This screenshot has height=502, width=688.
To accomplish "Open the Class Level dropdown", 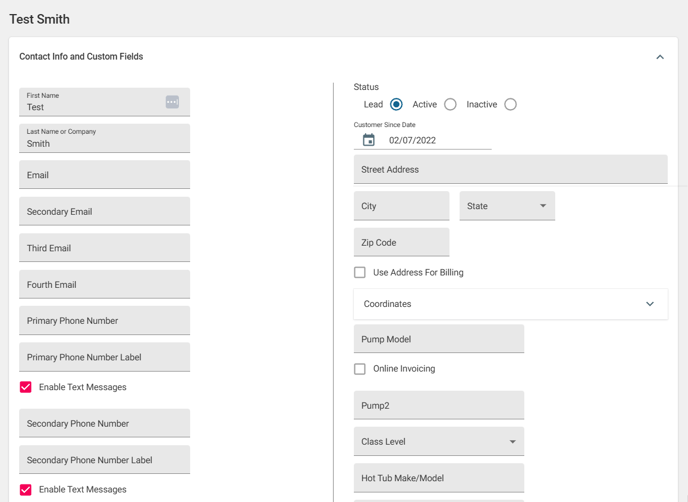I will tap(438, 442).
